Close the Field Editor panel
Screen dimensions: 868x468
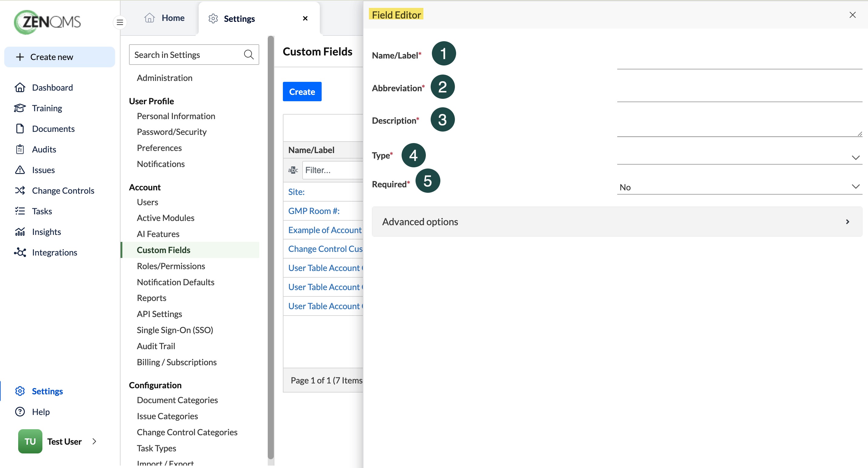coord(852,15)
